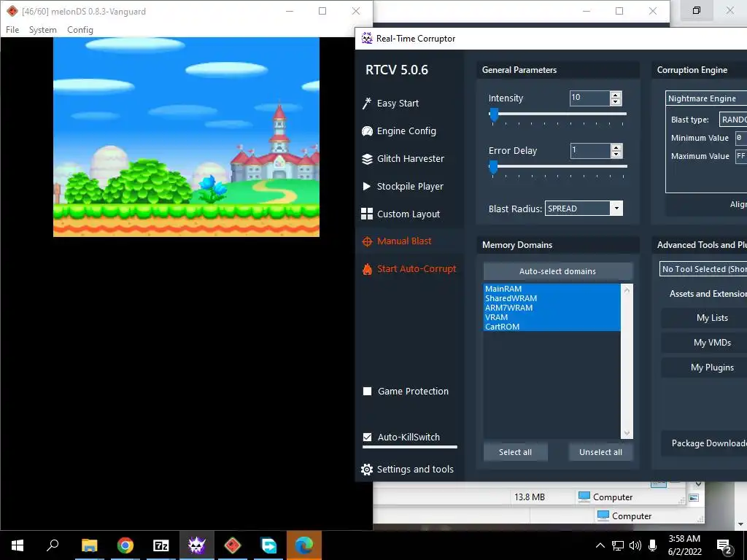Open network tray icon

tap(618, 545)
